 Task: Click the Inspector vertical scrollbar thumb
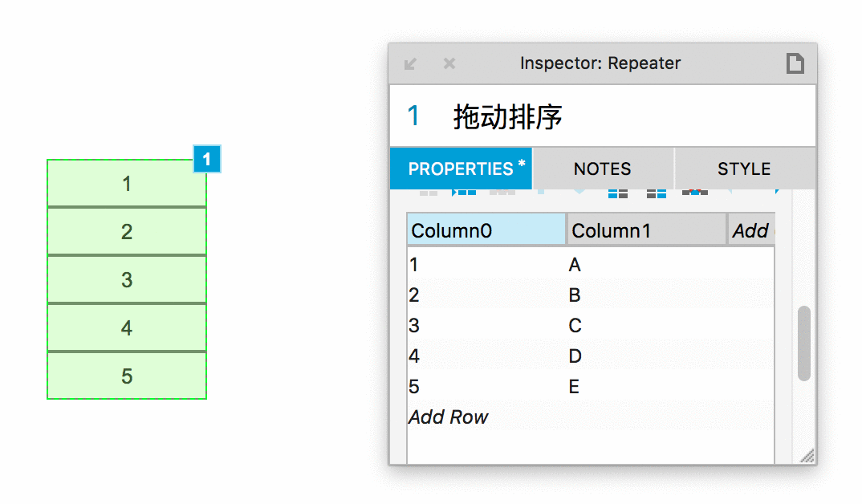tap(803, 343)
